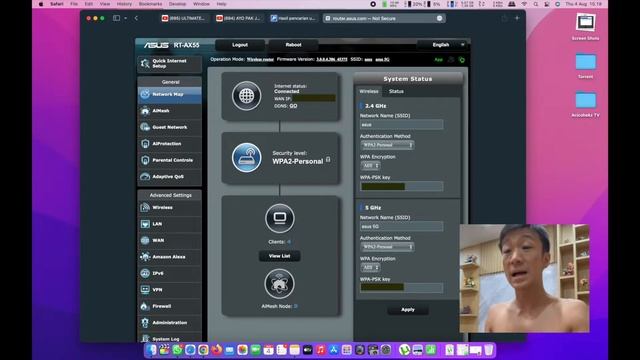Go back with Safari back arrow
The image size is (640, 360).
(136, 18)
